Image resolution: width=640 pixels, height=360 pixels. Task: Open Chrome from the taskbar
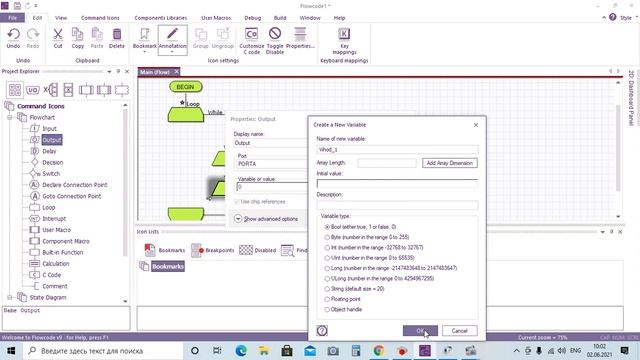(379, 351)
